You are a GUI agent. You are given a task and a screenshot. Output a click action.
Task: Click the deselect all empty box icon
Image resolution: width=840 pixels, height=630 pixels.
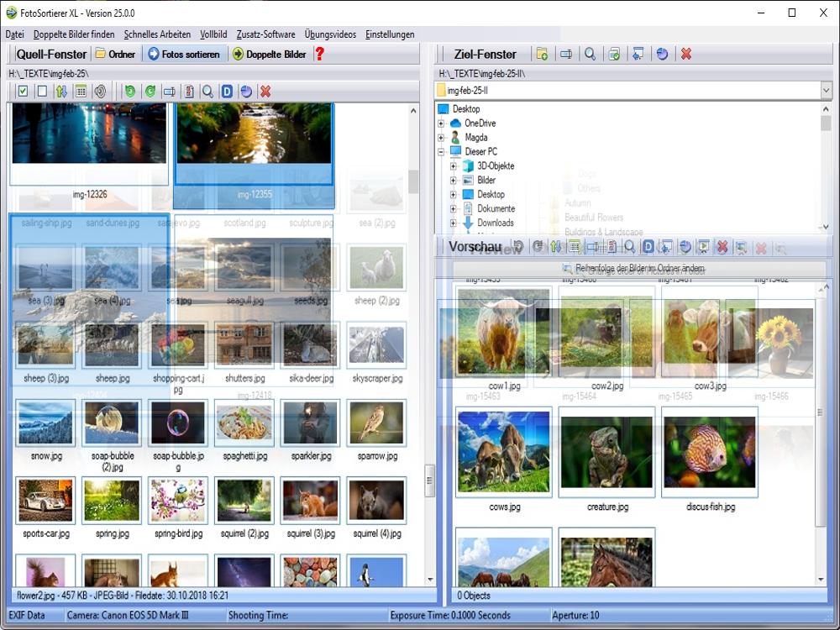click(42, 92)
